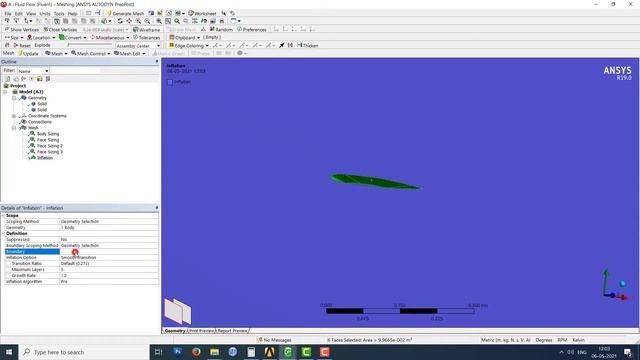
Task: Select Inflation tree item
Action: [x=45, y=158]
